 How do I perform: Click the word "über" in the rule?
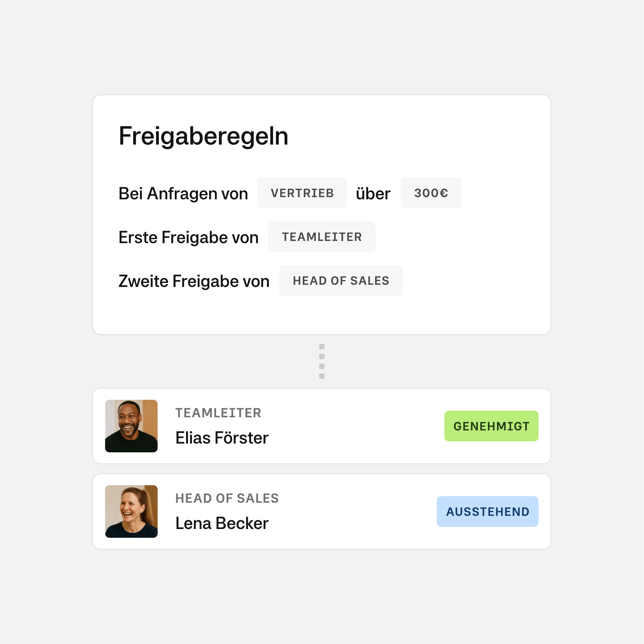[x=373, y=193]
